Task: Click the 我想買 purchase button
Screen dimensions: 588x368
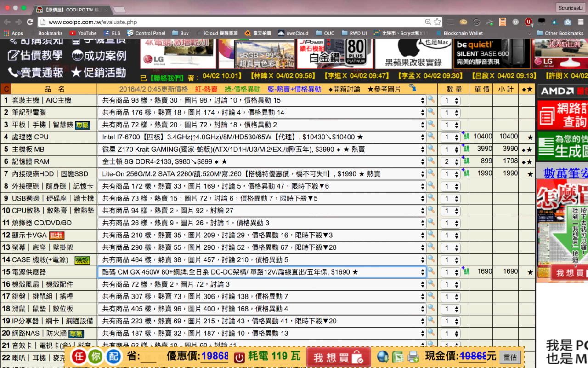Action: [x=339, y=357]
